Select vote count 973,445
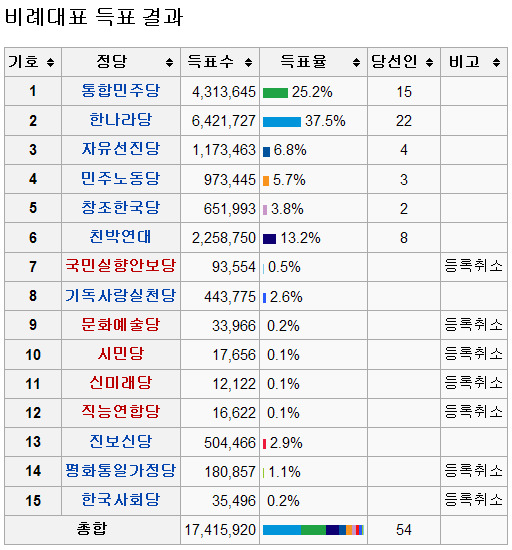Screen dimensions: 512x550 coord(230,180)
